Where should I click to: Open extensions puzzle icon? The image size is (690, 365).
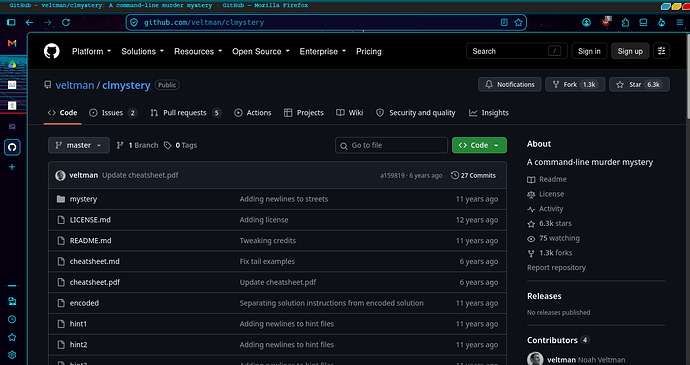point(625,22)
